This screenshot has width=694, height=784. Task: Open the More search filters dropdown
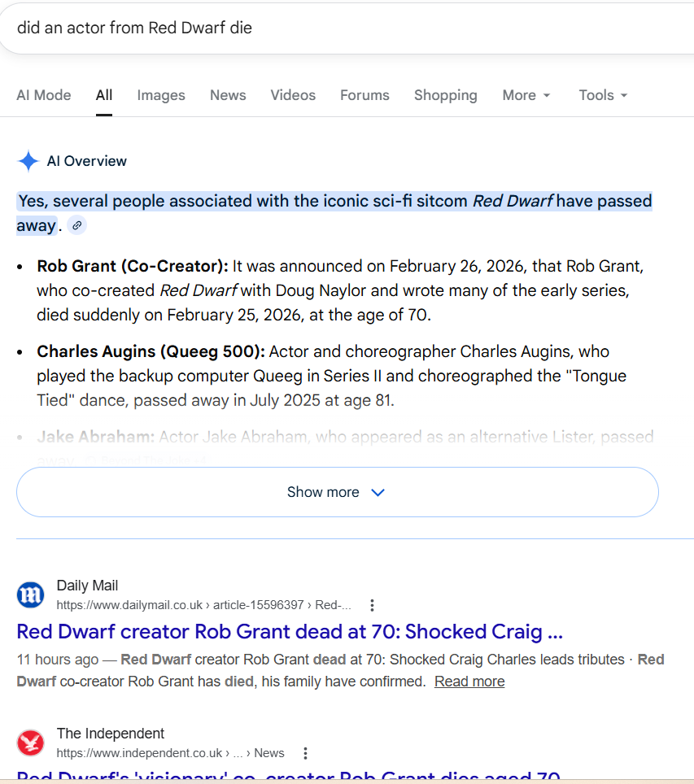tap(526, 95)
